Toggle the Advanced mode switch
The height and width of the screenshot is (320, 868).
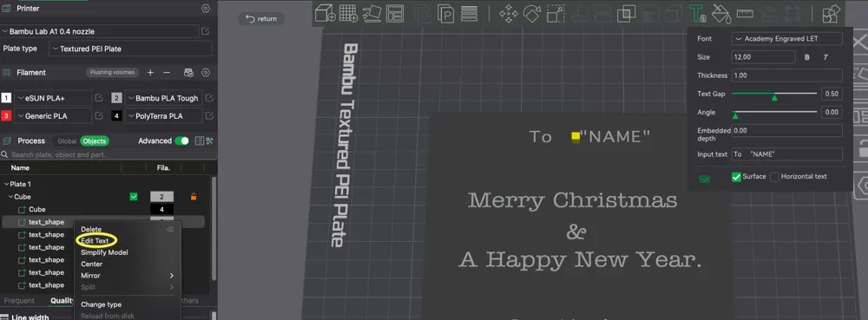click(181, 141)
